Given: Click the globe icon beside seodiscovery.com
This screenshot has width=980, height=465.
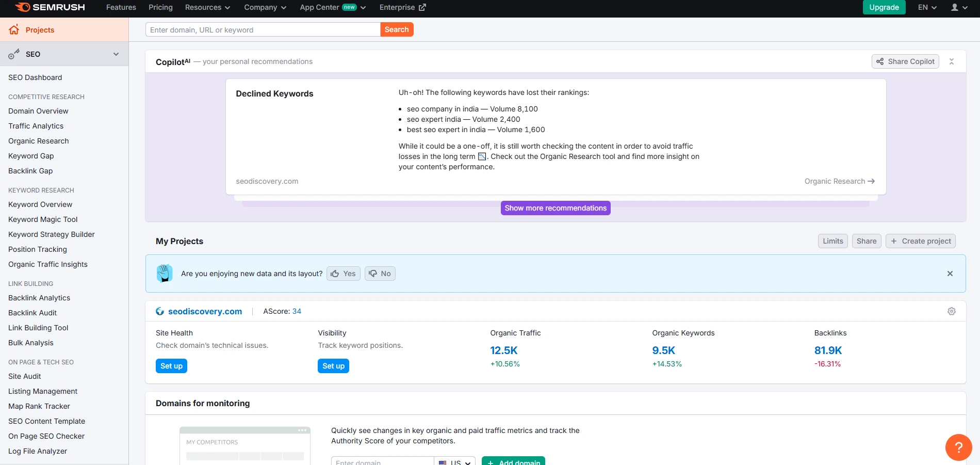Looking at the screenshot, I should coord(159,311).
